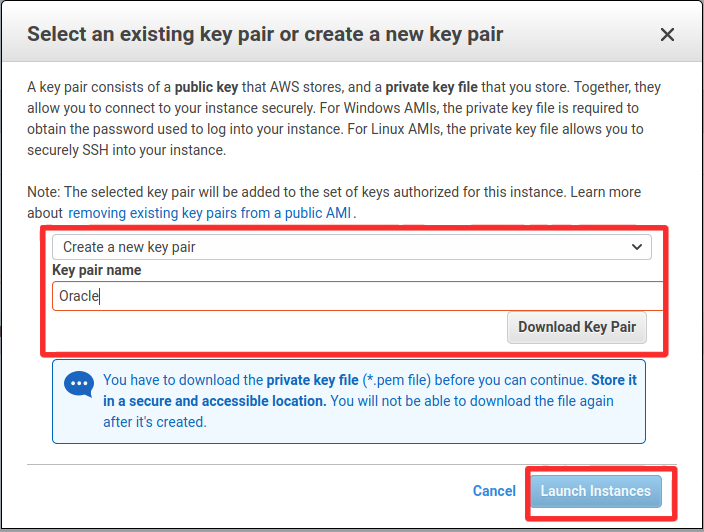
Task: Open "removing existing key pairs" link
Action: [x=209, y=213]
